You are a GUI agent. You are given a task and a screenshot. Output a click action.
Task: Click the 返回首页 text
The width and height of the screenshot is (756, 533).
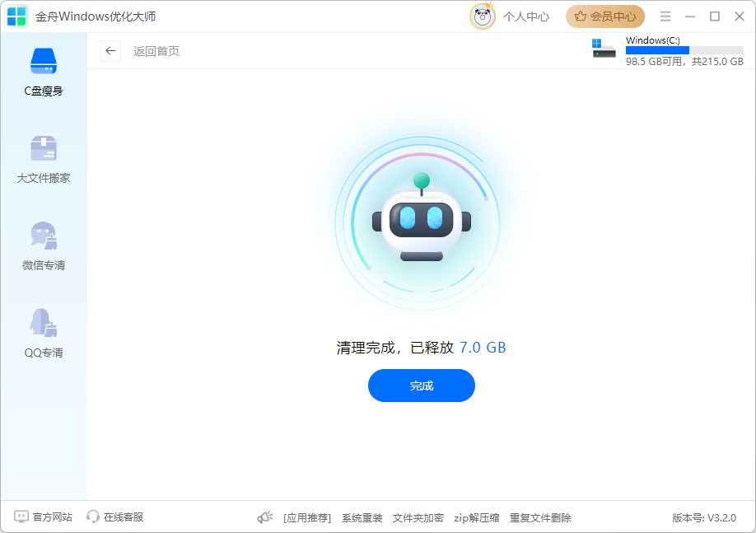pyautogui.click(x=156, y=51)
